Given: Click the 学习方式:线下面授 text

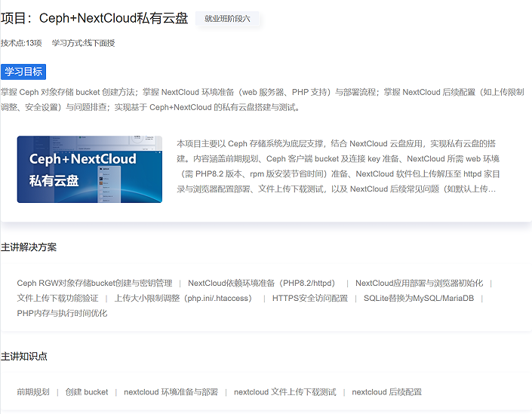Looking at the screenshot, I should [x=83, y=43].
